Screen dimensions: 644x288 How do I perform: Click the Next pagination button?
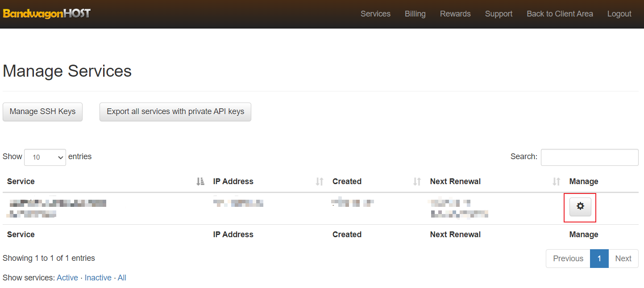tap(623, 259)
